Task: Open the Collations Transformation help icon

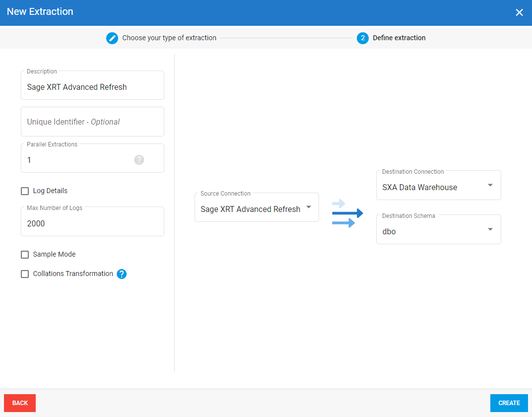Action: pos(122,274)
